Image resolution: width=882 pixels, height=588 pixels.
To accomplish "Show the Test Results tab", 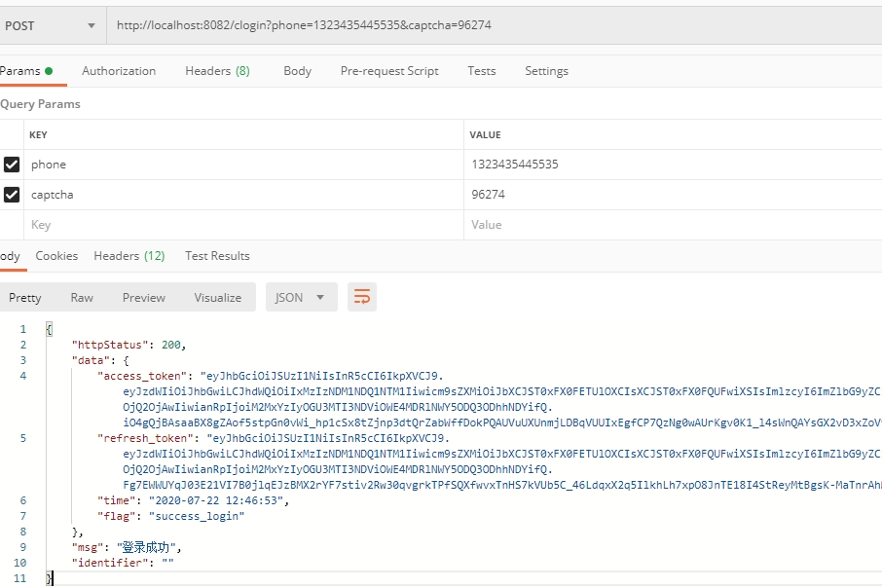I will coord(217,256).
